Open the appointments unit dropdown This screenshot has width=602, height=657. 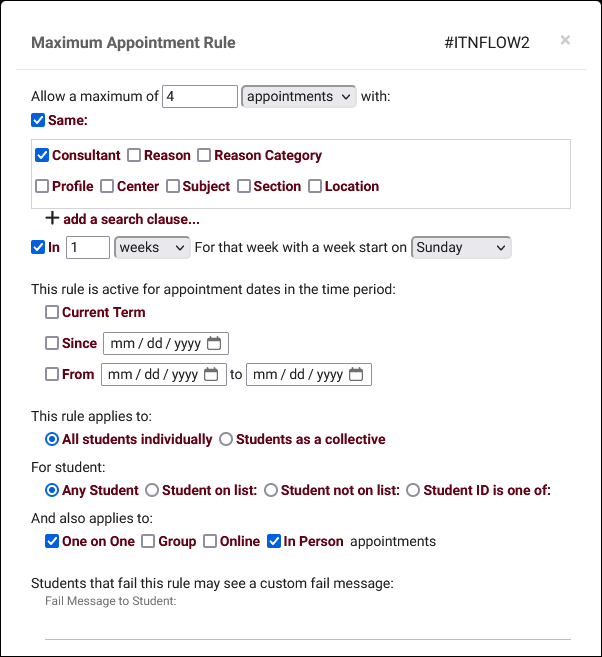(299, 97)
